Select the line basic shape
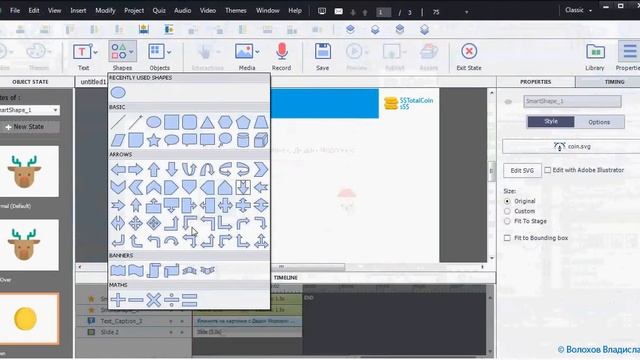 [118, 122]
